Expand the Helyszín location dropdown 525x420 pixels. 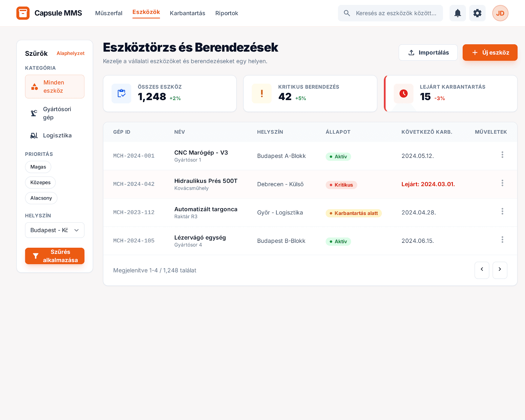pyautogui.click(x=54, y=230)
